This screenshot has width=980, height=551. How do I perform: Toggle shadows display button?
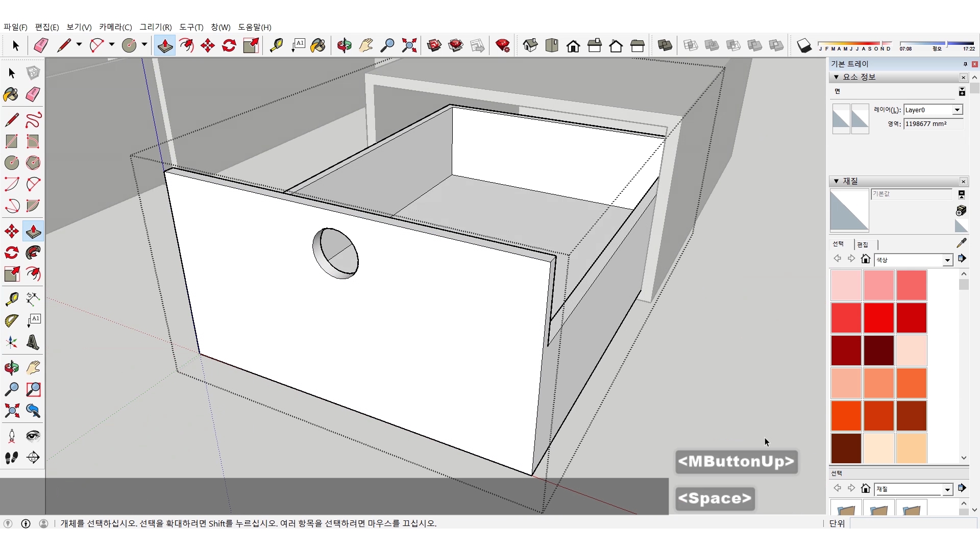[804, 45]
